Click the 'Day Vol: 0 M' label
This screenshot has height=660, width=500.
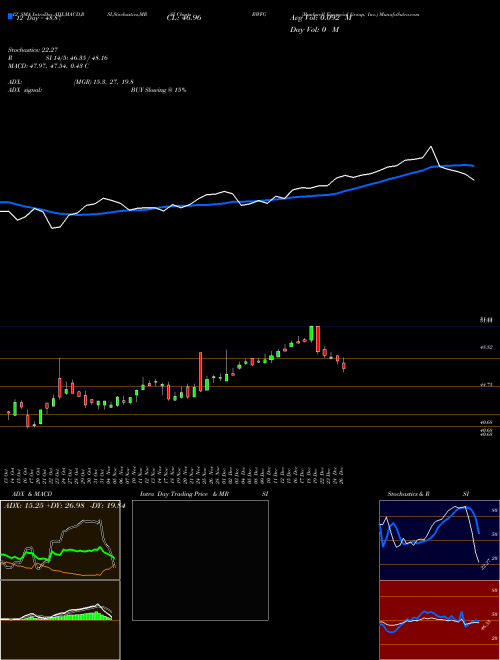314,30
